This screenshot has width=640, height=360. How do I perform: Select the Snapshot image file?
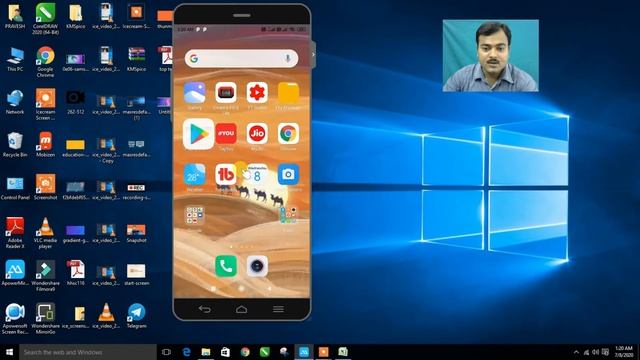click(136, 233)
